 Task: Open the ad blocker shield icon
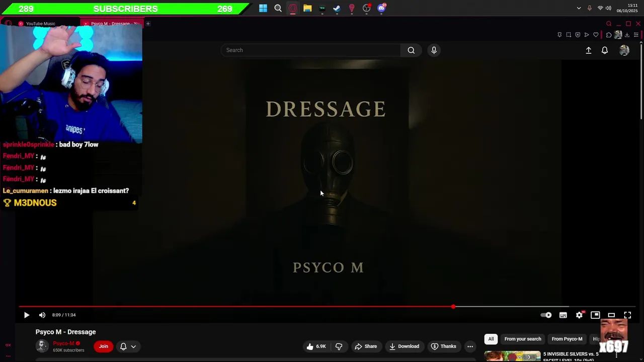tap(578, 35)
